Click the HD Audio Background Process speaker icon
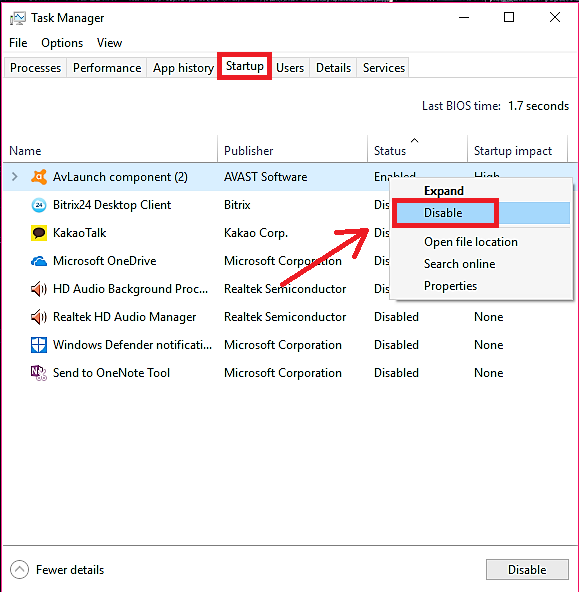Screen dimensions: 579x592 [39, 289]
